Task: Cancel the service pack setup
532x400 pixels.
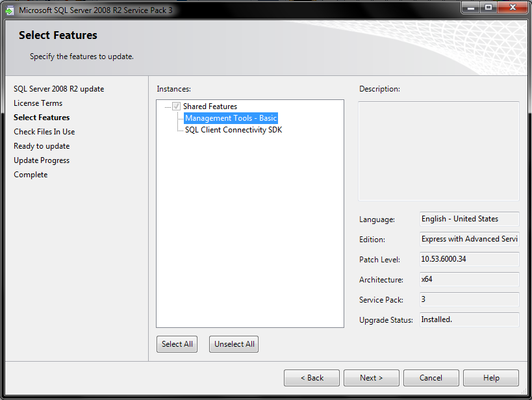Action: (x=431, y=378)
